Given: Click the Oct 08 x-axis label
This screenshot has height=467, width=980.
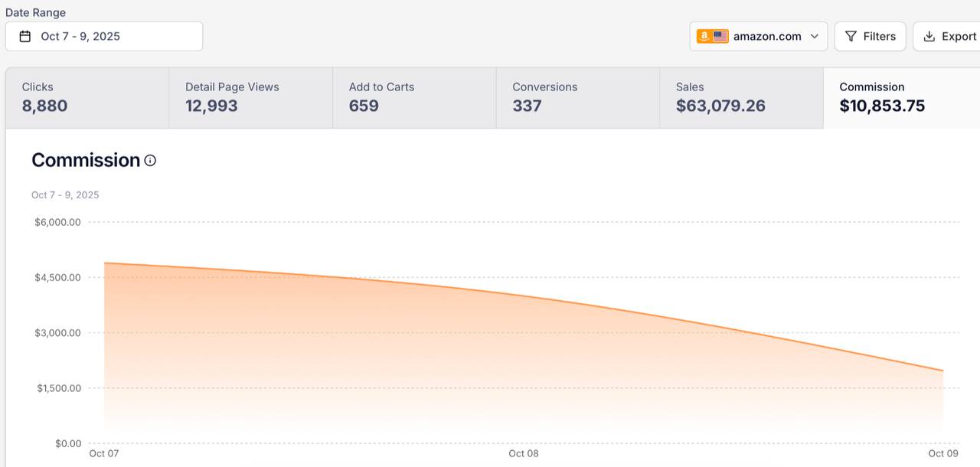Looking at the screenshot, I should coord(524,453).
